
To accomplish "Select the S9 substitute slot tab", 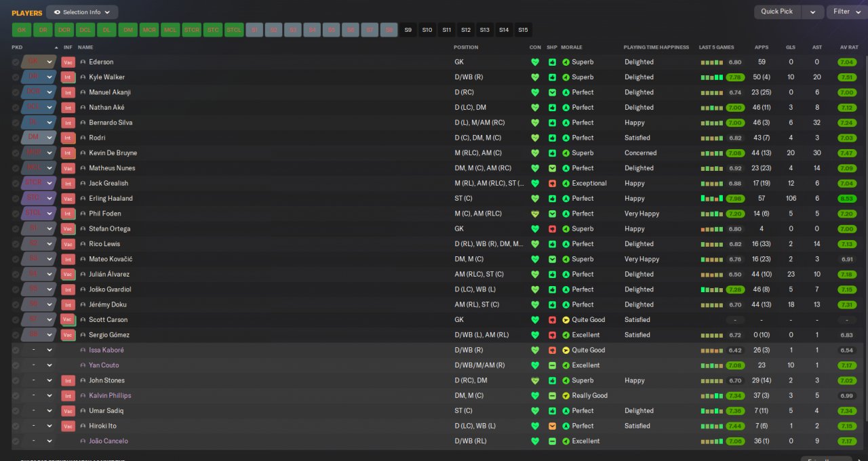I will (408, 30).
